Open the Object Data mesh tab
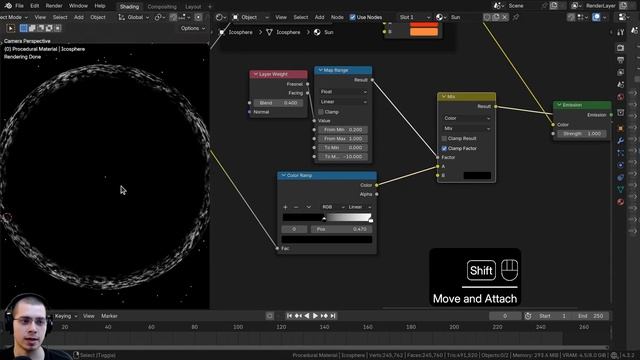The image size is (640, 360). (620, 189)
